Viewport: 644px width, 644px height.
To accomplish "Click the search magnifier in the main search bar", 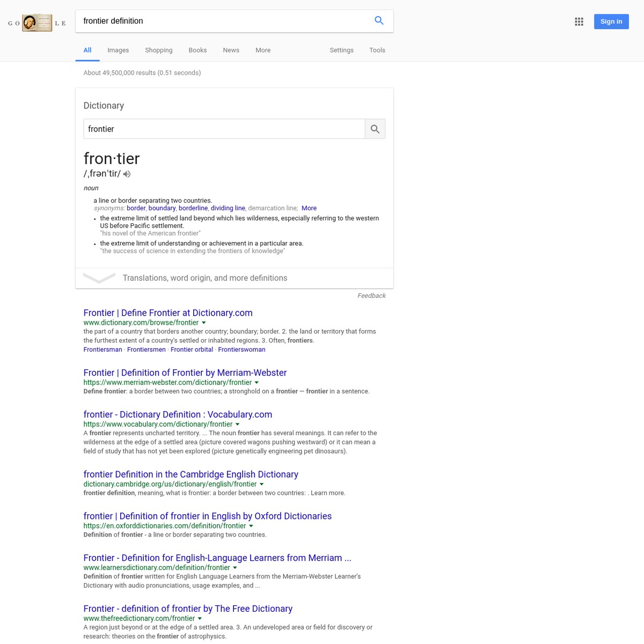I will (379, 20).
